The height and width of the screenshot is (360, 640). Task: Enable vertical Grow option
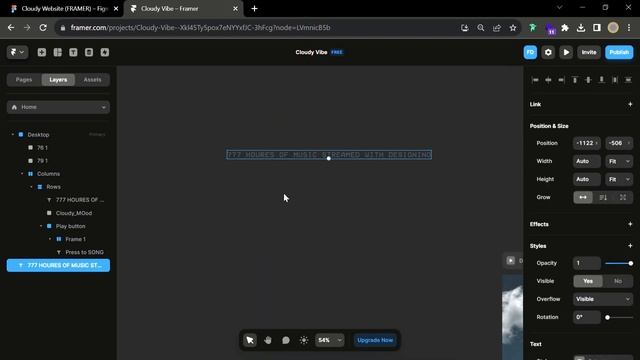603,197
